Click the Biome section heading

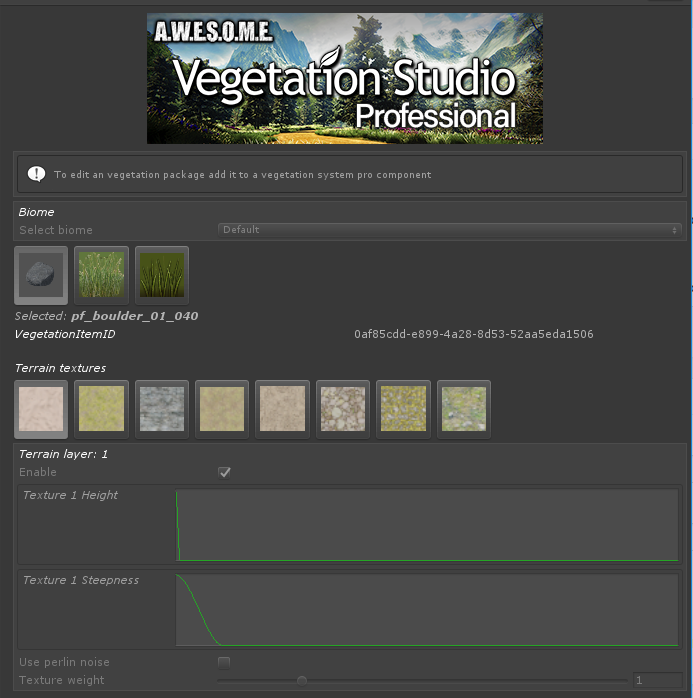(x=36, y=212)
